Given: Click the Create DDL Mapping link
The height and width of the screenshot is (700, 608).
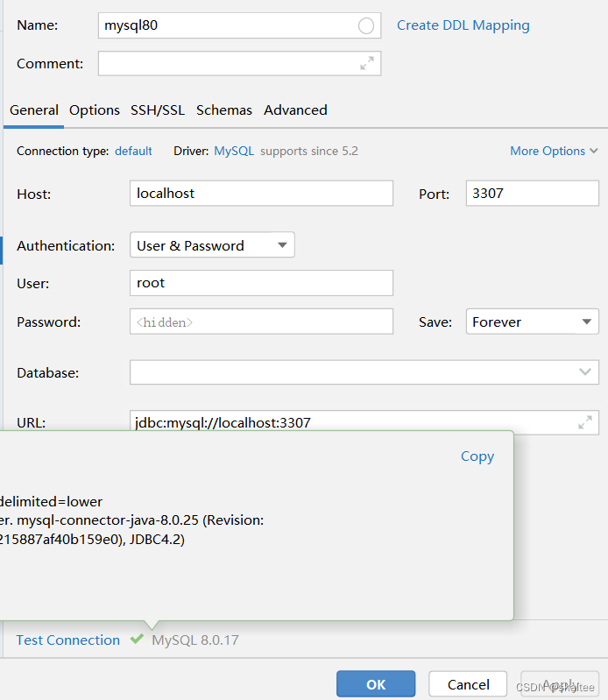Looking at the screenshot, I should click(x=463, y=25).
